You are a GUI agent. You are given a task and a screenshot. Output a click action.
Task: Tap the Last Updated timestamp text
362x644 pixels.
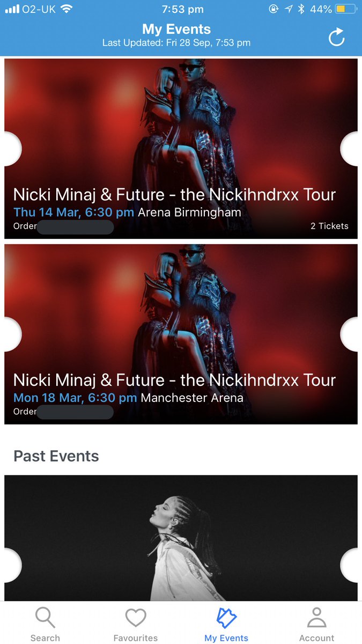click(x=176, y=42)
